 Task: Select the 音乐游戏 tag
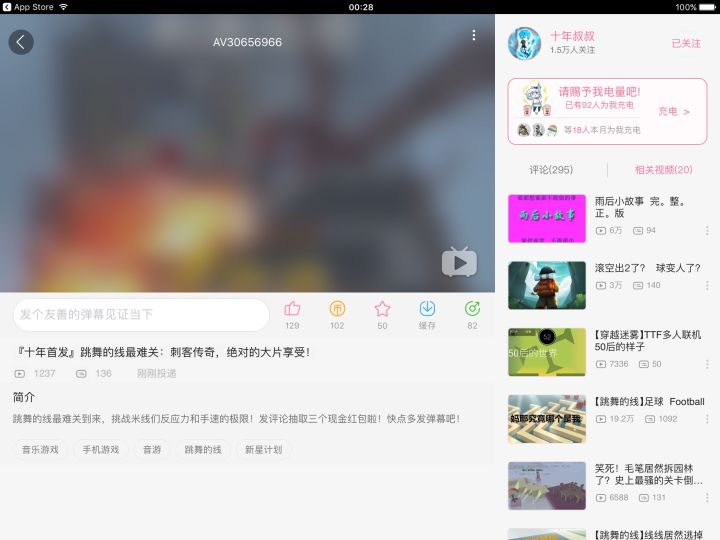(x=40, y=450)
